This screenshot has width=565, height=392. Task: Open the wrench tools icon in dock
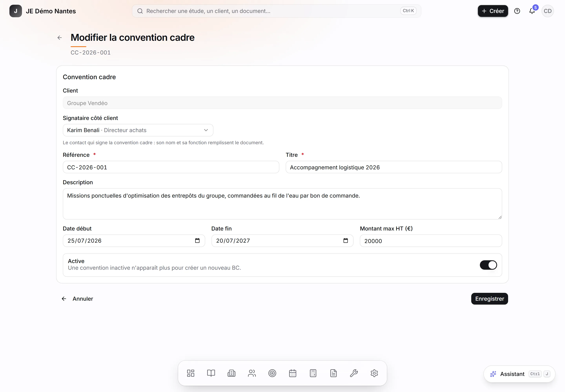tap(354, 373)
